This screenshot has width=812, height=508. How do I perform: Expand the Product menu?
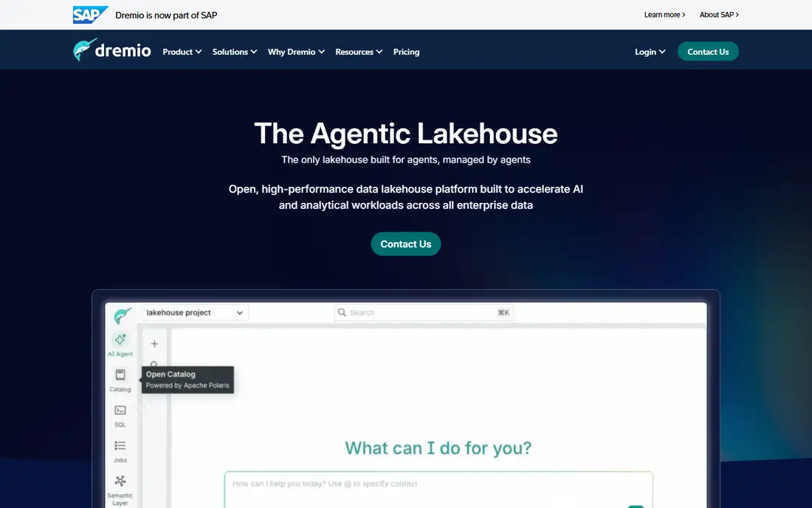[182, 52]
